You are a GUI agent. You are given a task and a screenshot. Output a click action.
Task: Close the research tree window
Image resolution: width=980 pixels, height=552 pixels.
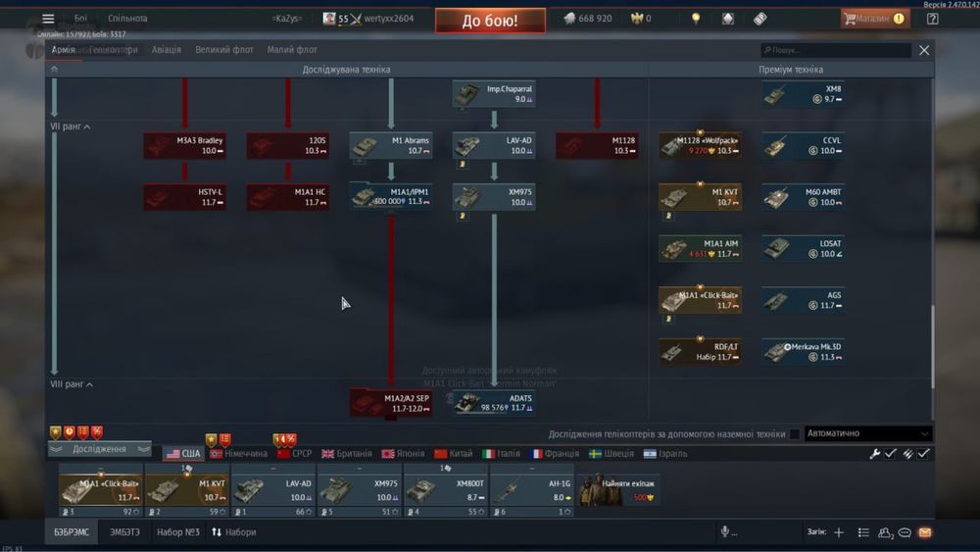tap(924, 50)
